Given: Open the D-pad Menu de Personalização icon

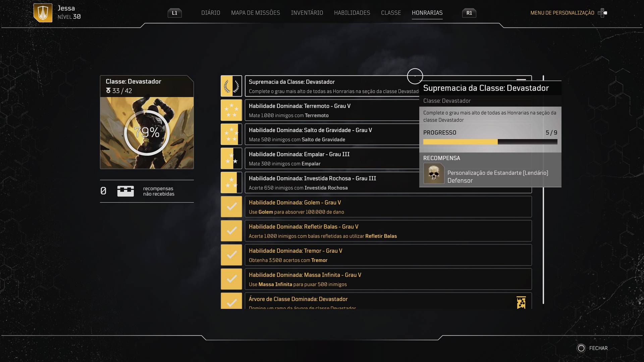Looking at the screenshot, I should pyautogui.click(x=602, y=13).
